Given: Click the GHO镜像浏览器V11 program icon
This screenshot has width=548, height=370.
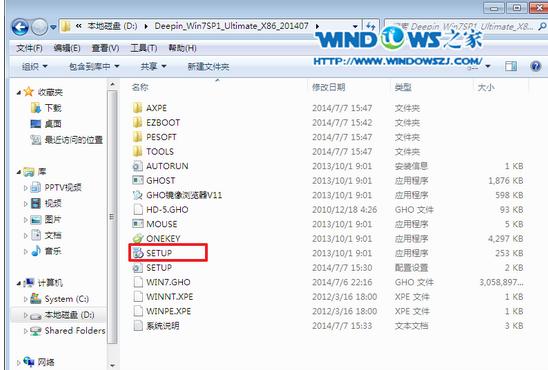Looking at the screenshot, I should click(138, 195).
